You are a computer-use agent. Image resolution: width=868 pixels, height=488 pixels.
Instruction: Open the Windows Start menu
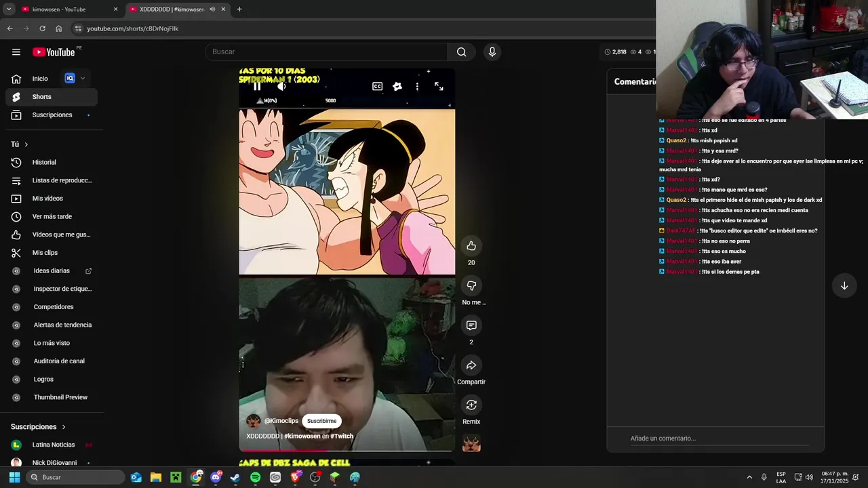tap(14, 477)
